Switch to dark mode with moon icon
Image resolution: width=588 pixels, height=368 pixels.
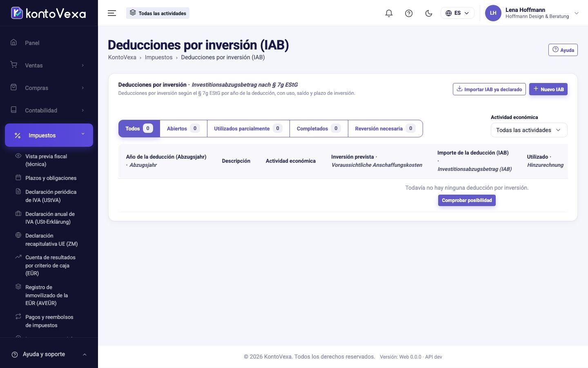(429, 13)
